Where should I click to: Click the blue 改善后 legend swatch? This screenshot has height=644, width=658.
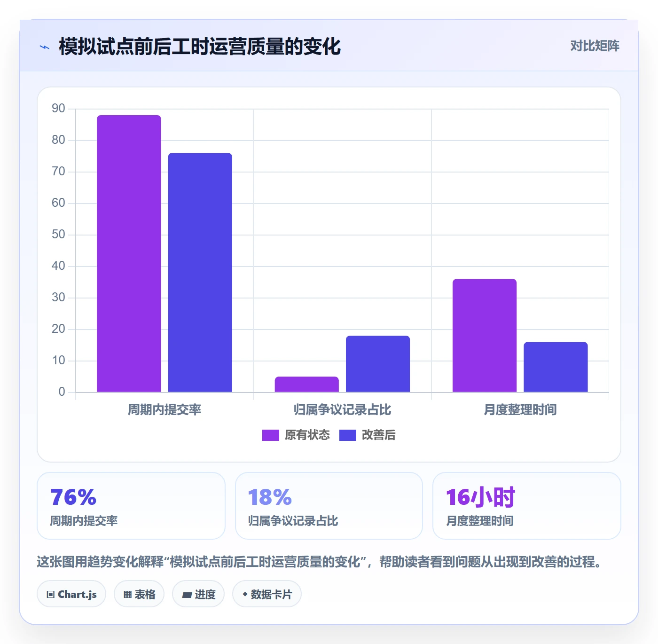pyautogui.click(x=348, y=435)
